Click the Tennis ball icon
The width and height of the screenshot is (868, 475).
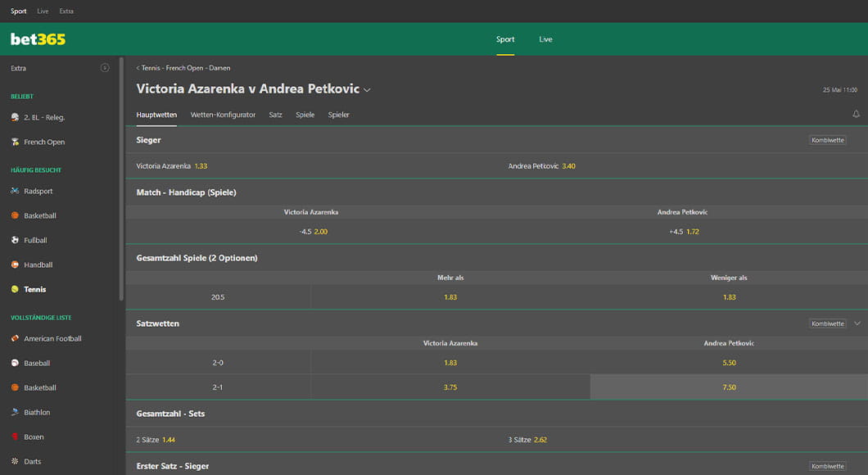(x=15, y=289)
